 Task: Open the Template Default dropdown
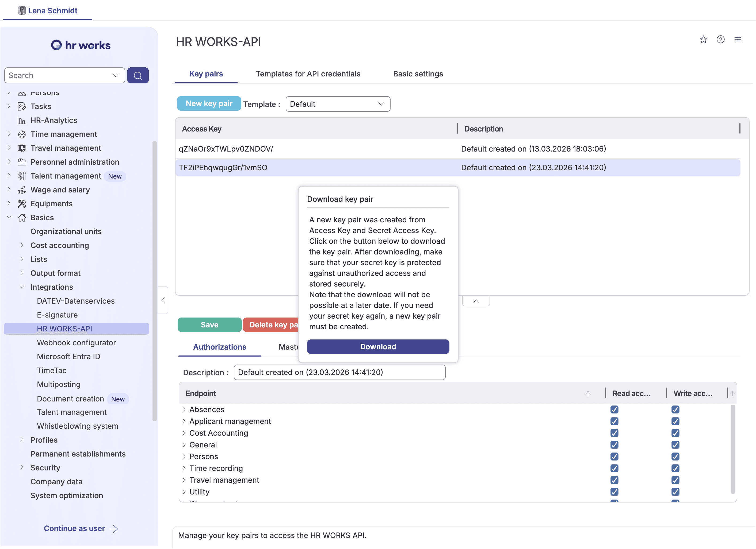pyautogui.click(x=337, y=104)
